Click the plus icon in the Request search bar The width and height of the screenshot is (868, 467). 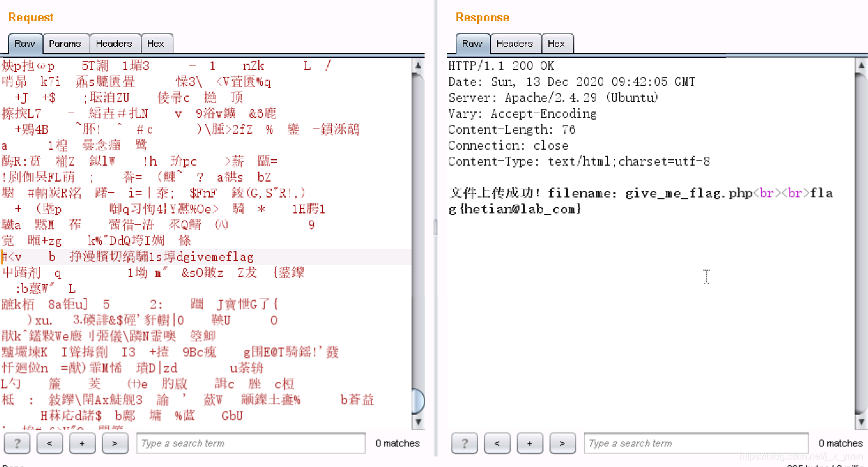point(82,443)
